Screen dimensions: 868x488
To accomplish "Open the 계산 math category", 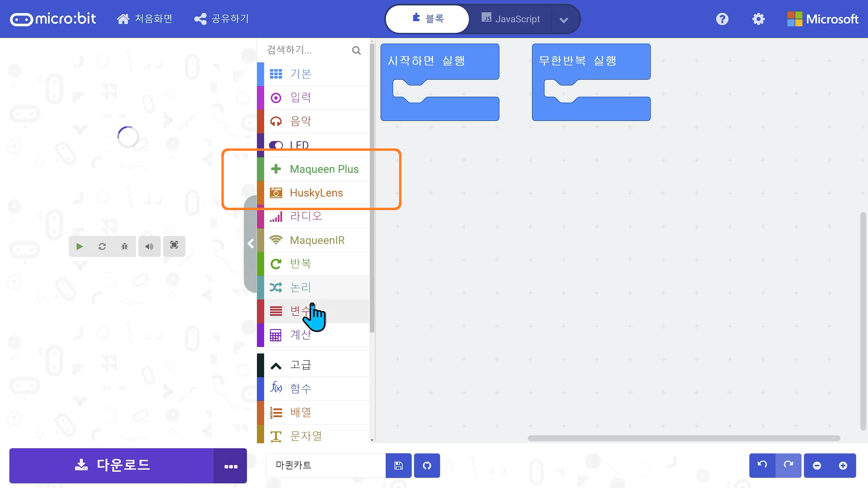I will pyautogui.click(x=313, y=335).
